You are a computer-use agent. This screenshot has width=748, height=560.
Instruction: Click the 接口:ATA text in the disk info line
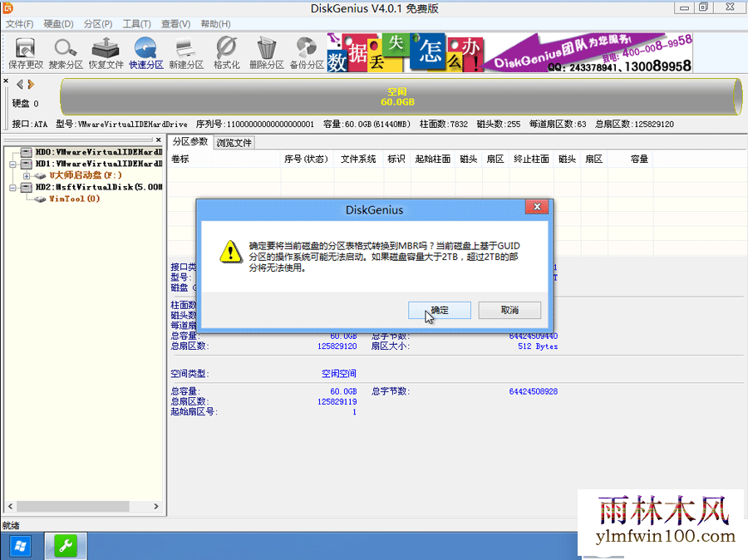tap(30, 125)
